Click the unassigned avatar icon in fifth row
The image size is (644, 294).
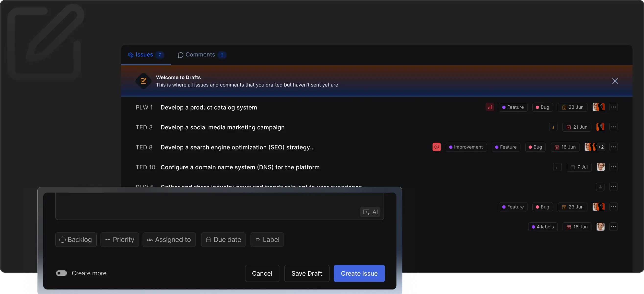click(600, 187)
